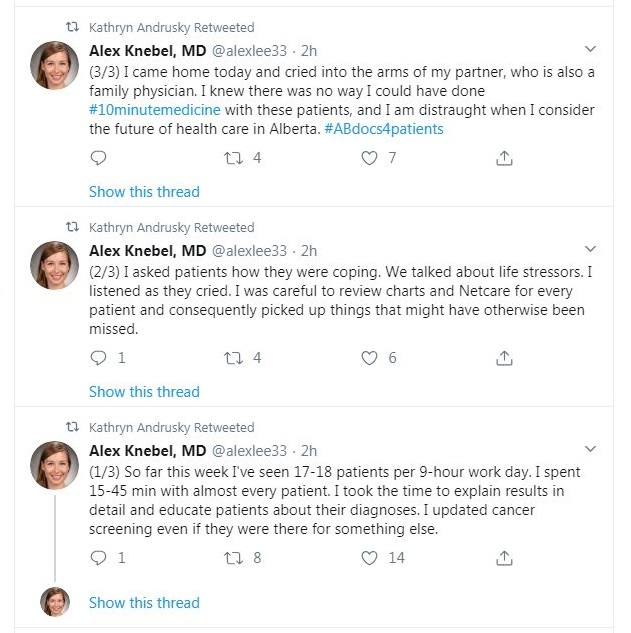
Task: Retweet the (3/3) tweet about coming home
Action: (232, 158)
